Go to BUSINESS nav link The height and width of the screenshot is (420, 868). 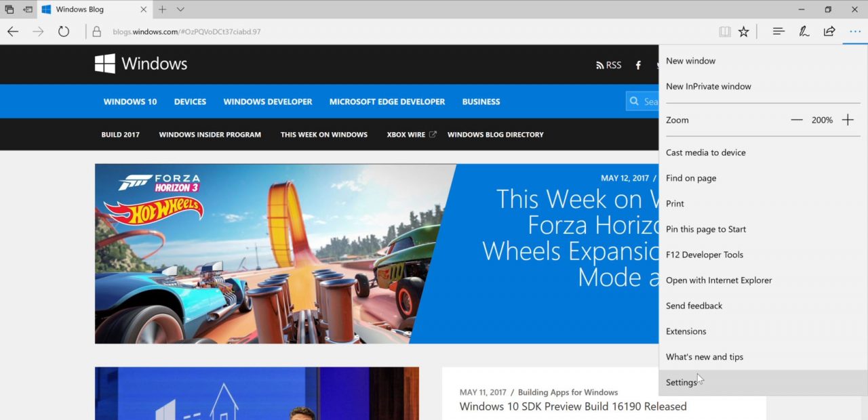(481, 102)
